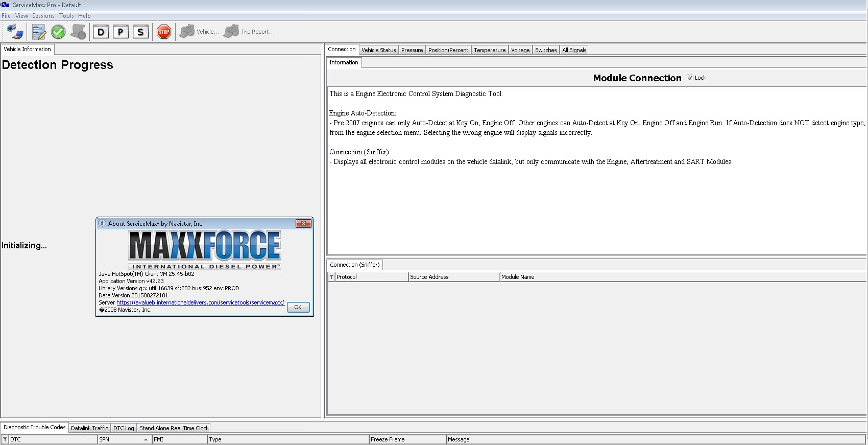Open the checklist form with pencil icon
868x445 pixels.
pos(39,32)
